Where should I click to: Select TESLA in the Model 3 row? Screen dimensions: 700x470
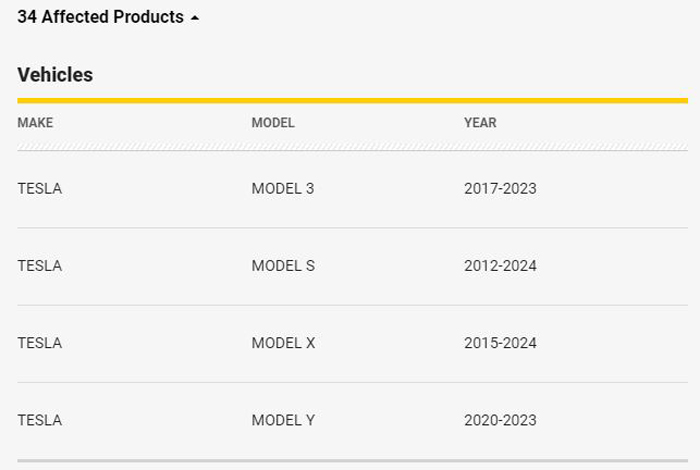[x=40, y=188]
